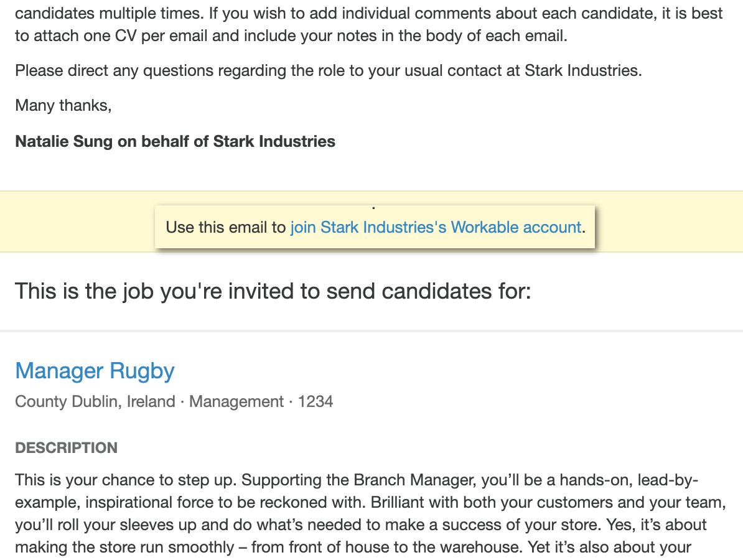Click the 1234 job code text
This screenshot has width=743, height=560.
point(315,402)
